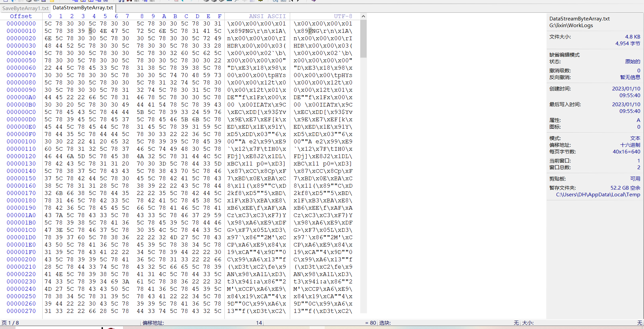Image resolution: width=644 pixels, height=329 pixels.
Task: Select highlighted byte 50 in row 00000010
Action: [92, 31]
